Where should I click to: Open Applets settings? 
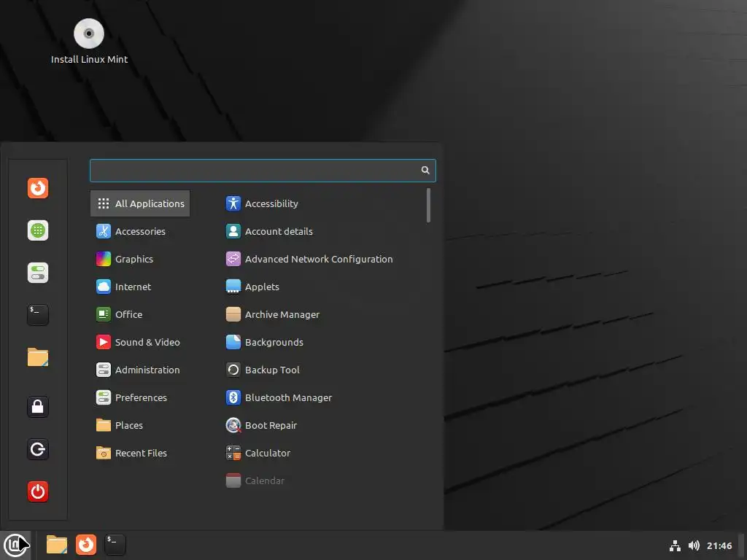coord(322,287)
